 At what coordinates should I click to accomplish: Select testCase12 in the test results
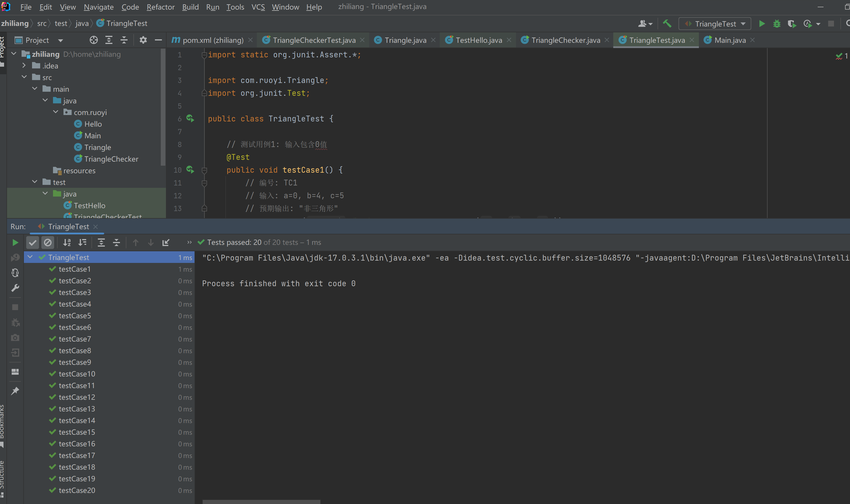point(77,397)
